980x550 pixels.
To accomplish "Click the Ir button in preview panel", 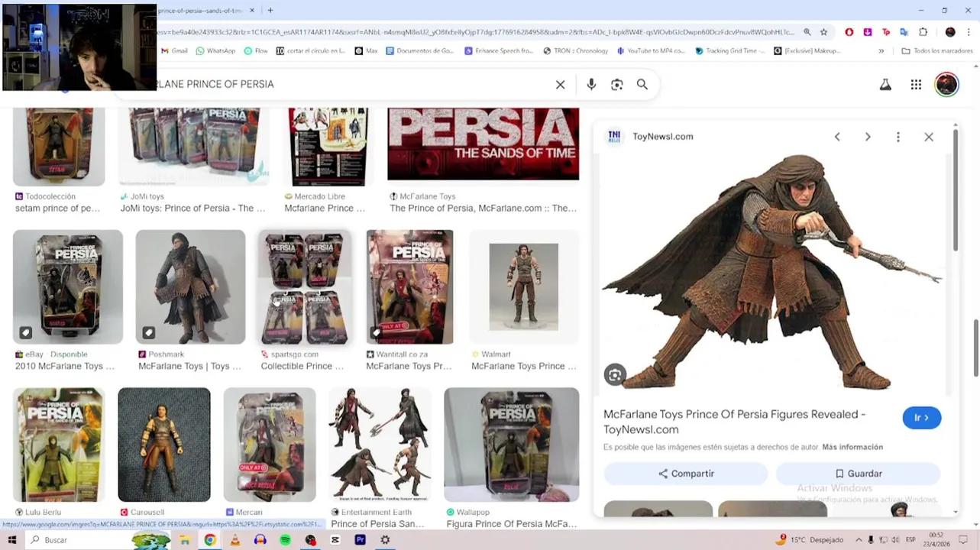I will (x=921, y=418).
